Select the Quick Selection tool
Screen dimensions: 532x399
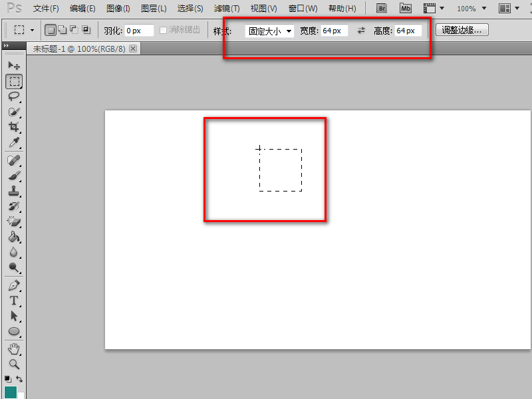(14, 112)
